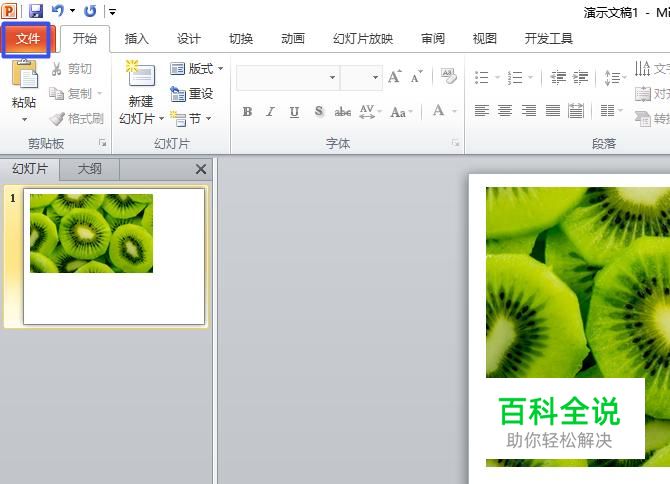
Task: Click the change case Aa icon
Action: (399, 112)
